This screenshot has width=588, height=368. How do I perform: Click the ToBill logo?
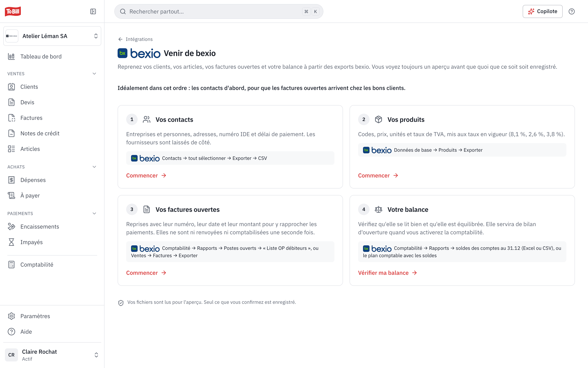13,11
